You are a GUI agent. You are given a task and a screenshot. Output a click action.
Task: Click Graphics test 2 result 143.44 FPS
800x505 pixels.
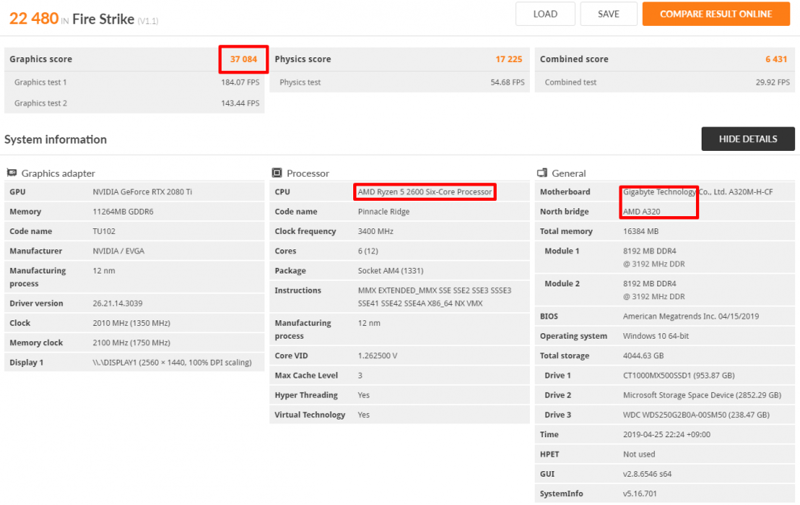click(240, 103)
